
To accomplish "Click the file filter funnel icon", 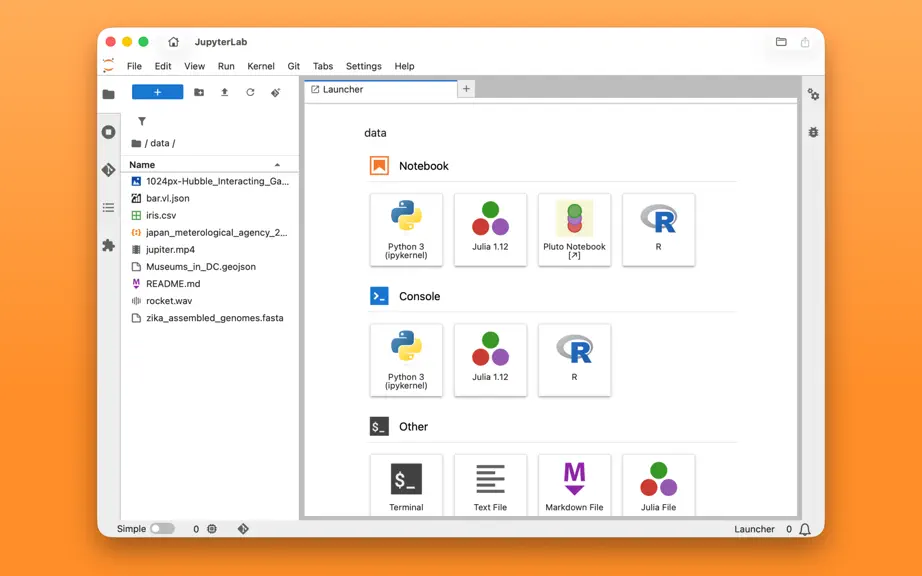I will tap(142, 121).
